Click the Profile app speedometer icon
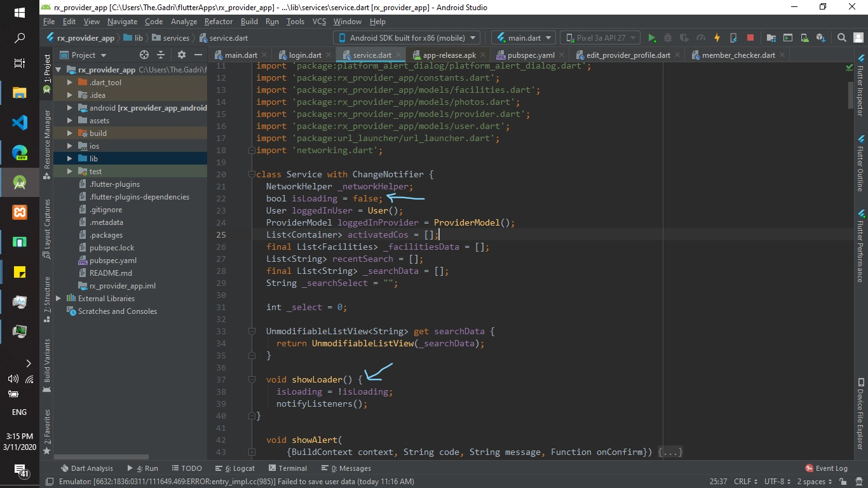The image size is (868, 488). (701, 38)
